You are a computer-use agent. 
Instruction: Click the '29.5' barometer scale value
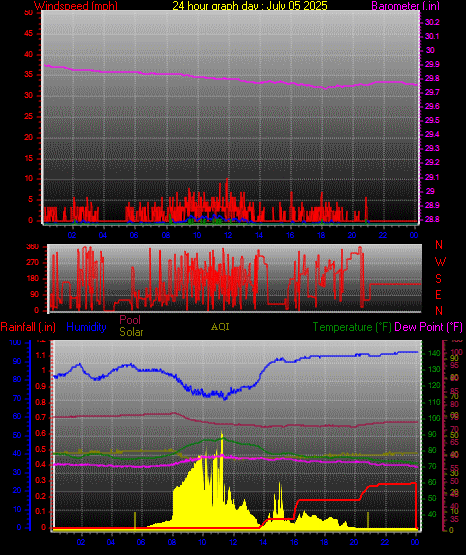[x=432, y=120]
